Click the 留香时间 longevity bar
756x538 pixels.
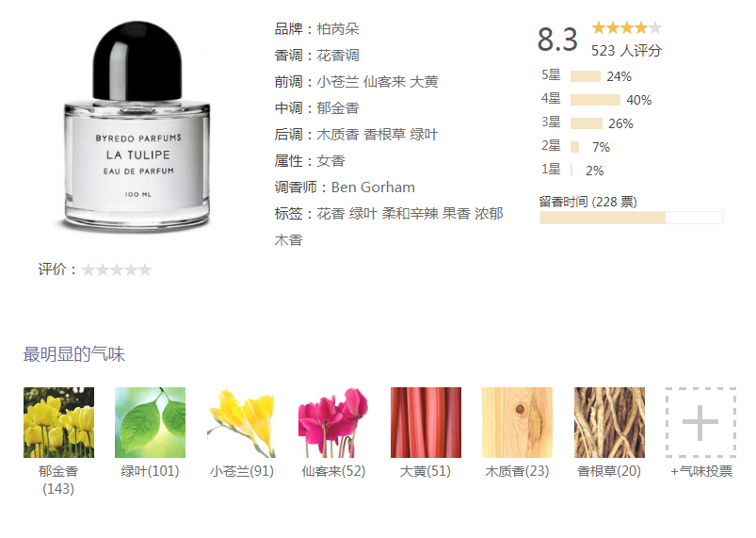click(632, 218)
